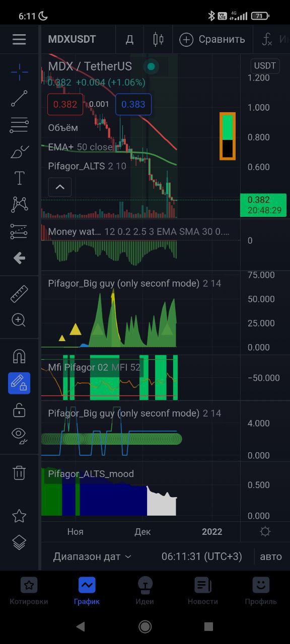Screen dimensions: 290x644
Task: Select the text annotation tool
Action: click(x=19, y=178)
